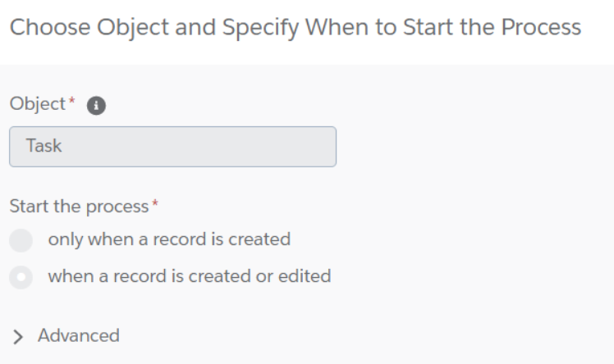
Task: Click the Advanced label text
Action: tap(78, 335)
